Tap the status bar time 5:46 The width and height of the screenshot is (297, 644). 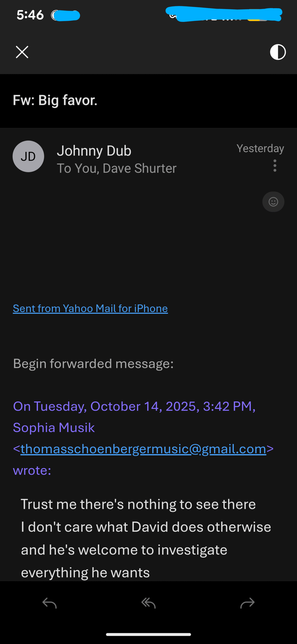click(x=30, y=15)
